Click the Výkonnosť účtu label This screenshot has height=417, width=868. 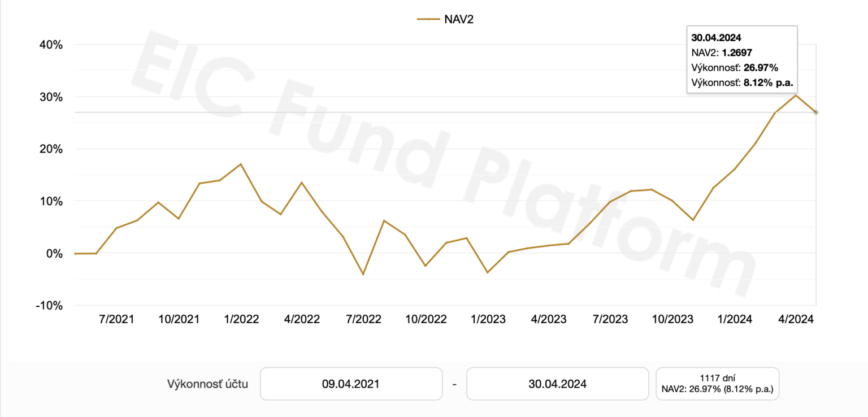click(x=207, y=384)
